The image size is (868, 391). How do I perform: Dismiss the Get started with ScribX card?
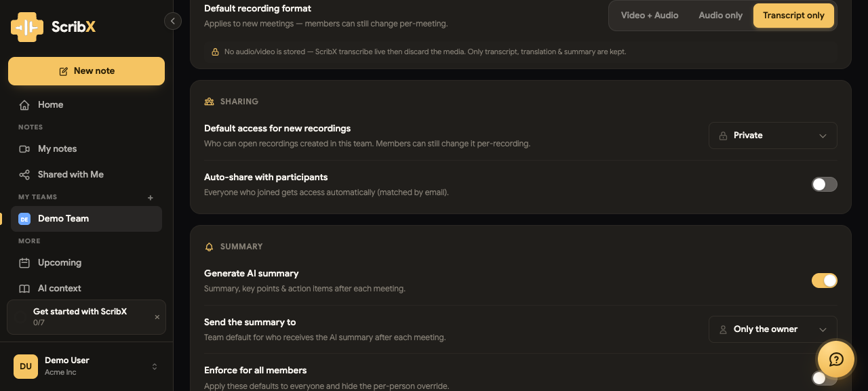pyautogui.click(x=157, y=317)
